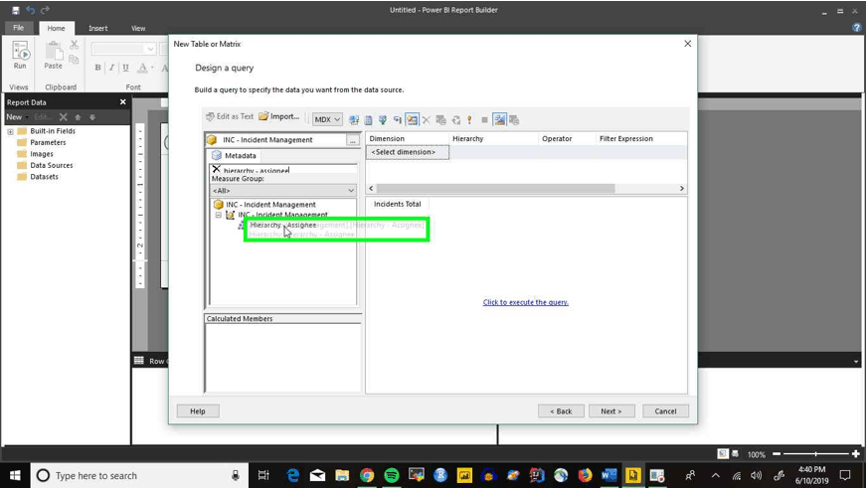Click the filter pane left scroll arrow

click(372, 188)
